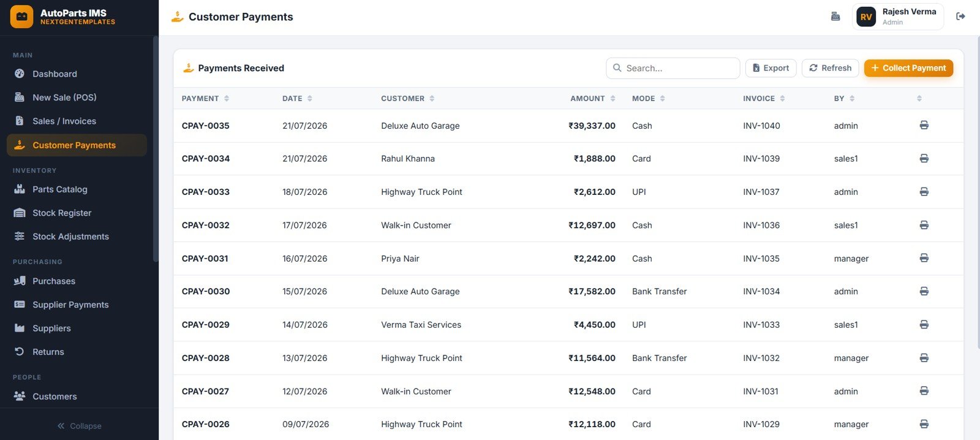Click invoice INV-1029 cell
Image resolution: width=980 pixels, height=440 pixels.
(x=761, y=424)
